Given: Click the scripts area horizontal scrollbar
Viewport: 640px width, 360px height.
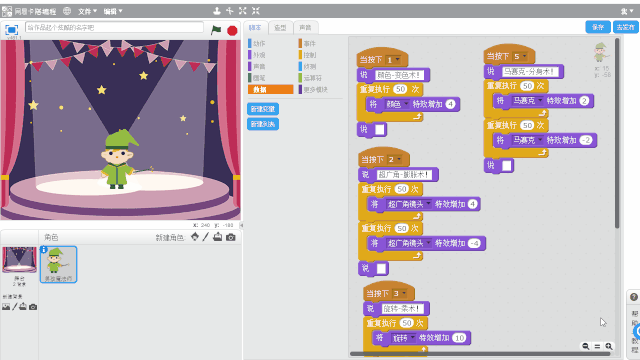Looking at the screenshot, I should pyautogui.click(x=480, y=353).
